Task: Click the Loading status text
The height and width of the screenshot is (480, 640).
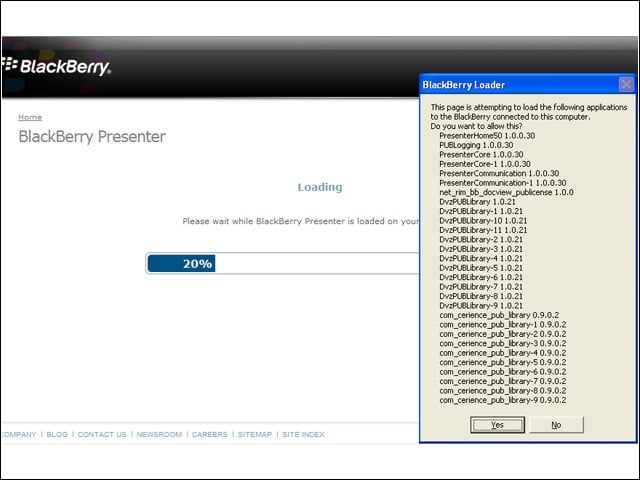Action: pyautogui.click(x=320, y=187)
